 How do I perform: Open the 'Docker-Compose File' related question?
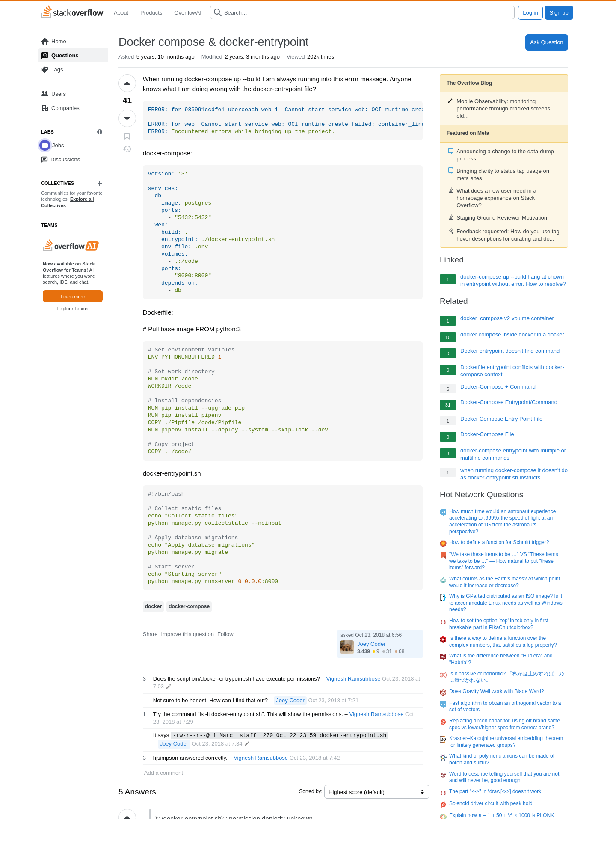click(487, 434)
